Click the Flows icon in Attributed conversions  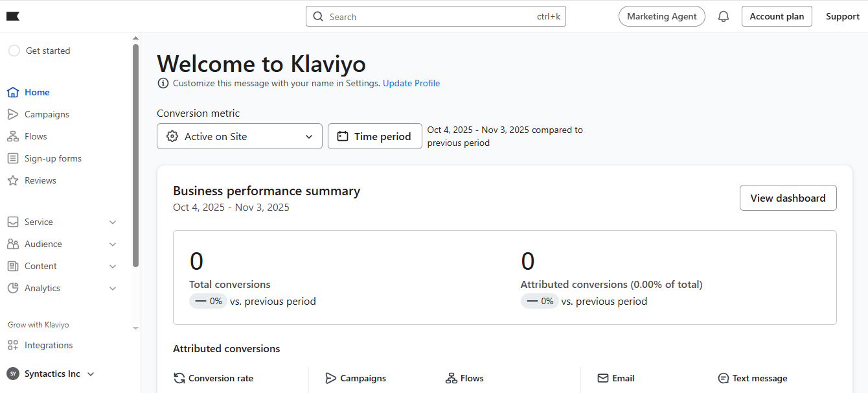tap(451, 378)
